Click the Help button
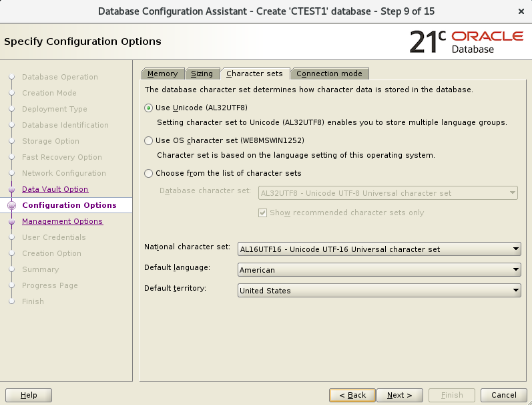This screenshot has width=532, height=405. coord(29,395)
